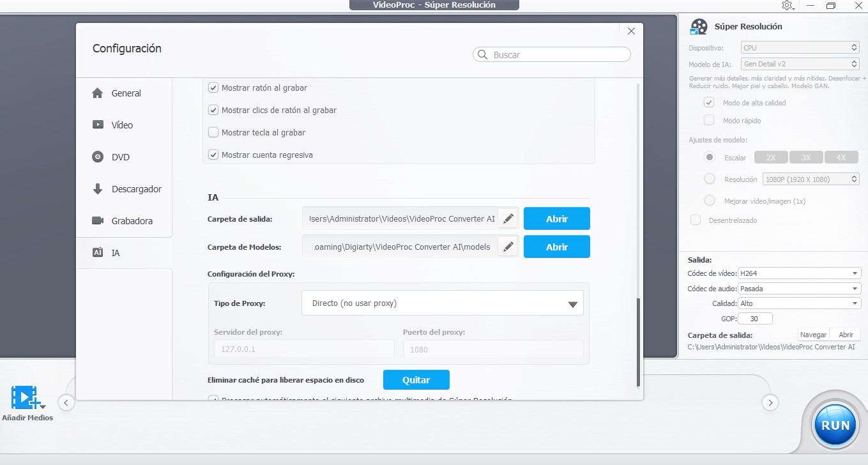Click the GOP value field
The height and width of the screenshot is (465, 868).
point(756,319)
